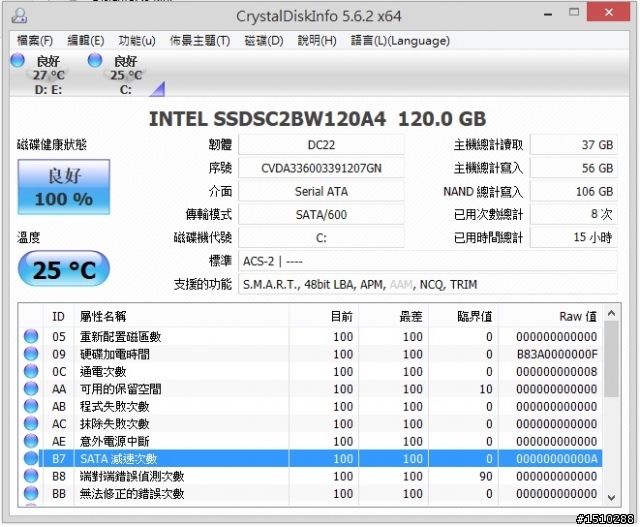Open the 說明(H) menu
The height and width of the screenshot is (527, 640).
pos(317,41)
